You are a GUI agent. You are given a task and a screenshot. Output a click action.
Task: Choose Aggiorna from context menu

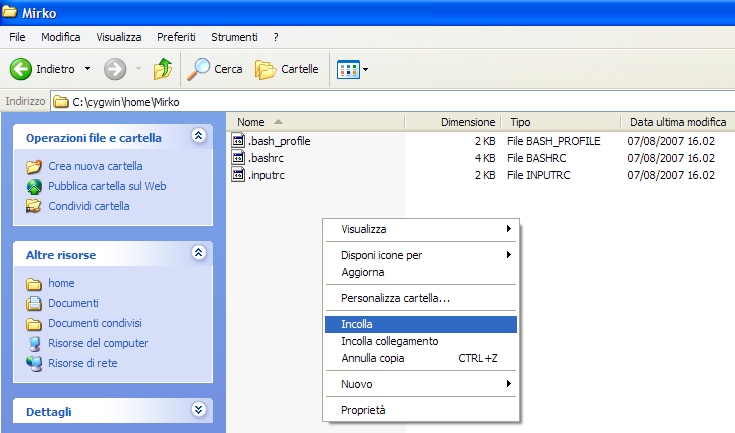tap(421, 272)
